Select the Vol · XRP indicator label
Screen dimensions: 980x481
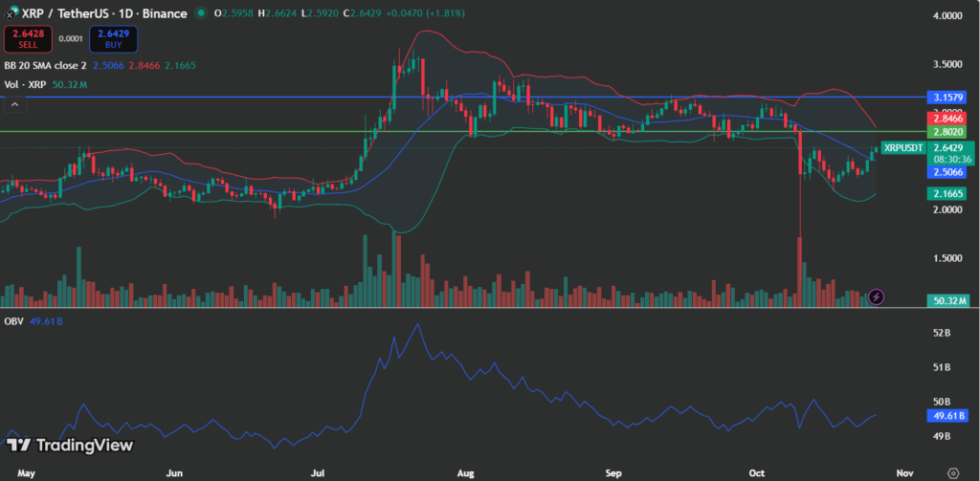[x=25, y=85]
